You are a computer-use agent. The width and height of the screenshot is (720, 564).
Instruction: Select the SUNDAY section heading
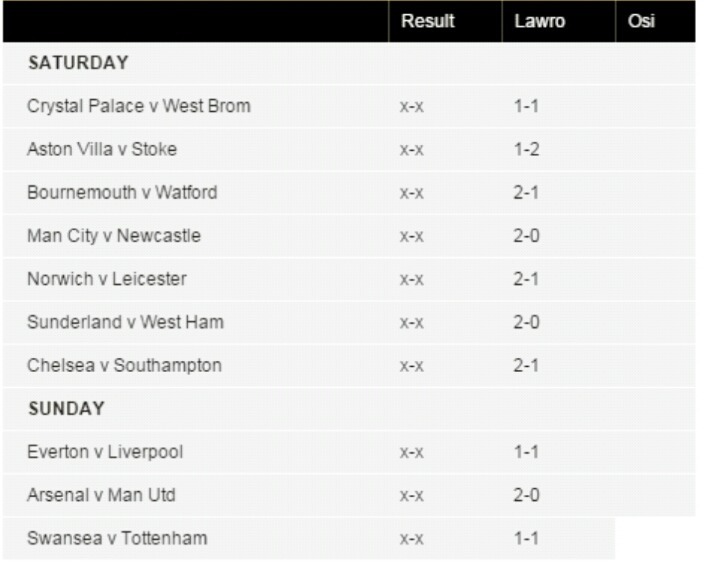tap(67, 409)
